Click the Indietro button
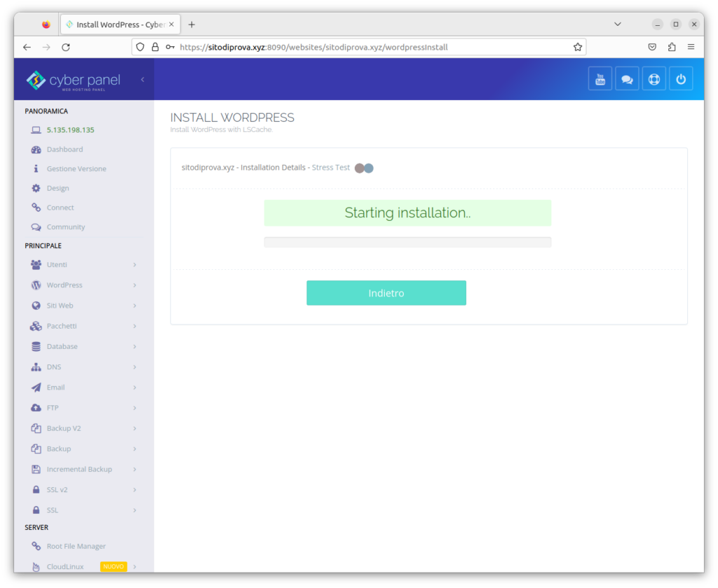Image resolution: width=718 pixels, height=588 pixels. click(386, 293)
